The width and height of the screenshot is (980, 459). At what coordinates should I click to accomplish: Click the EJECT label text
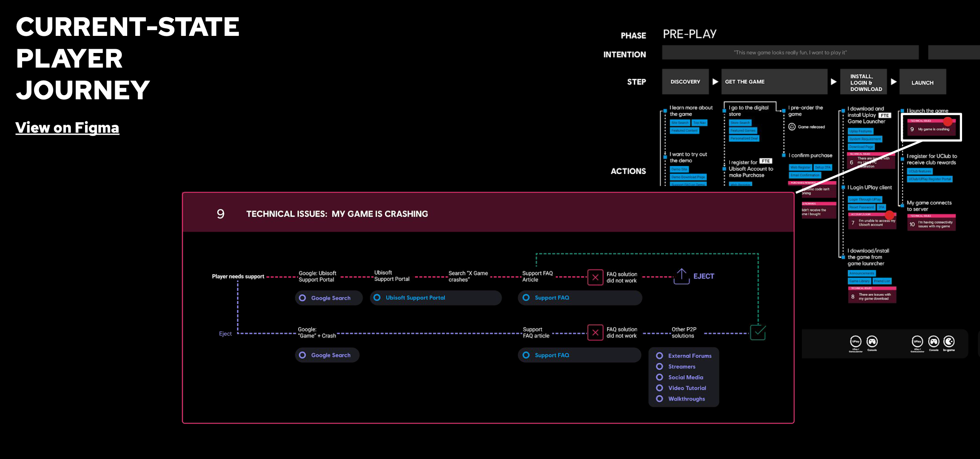coord(704,276)
